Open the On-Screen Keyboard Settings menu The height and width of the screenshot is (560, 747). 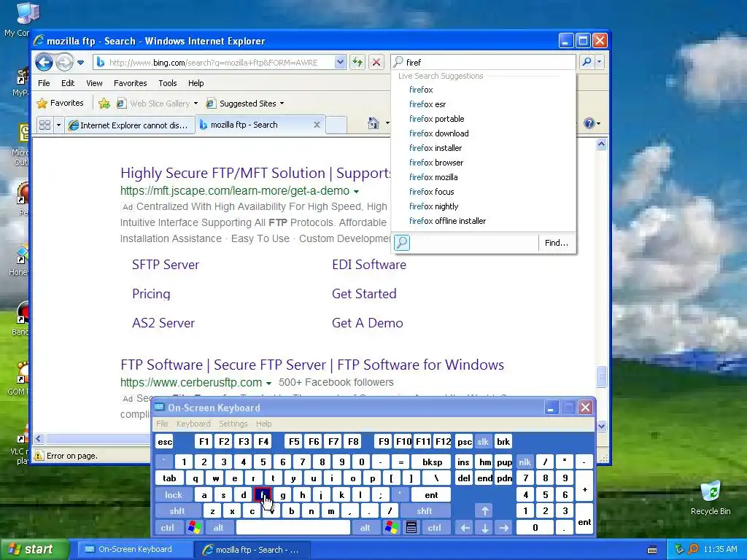click(233, 424)
